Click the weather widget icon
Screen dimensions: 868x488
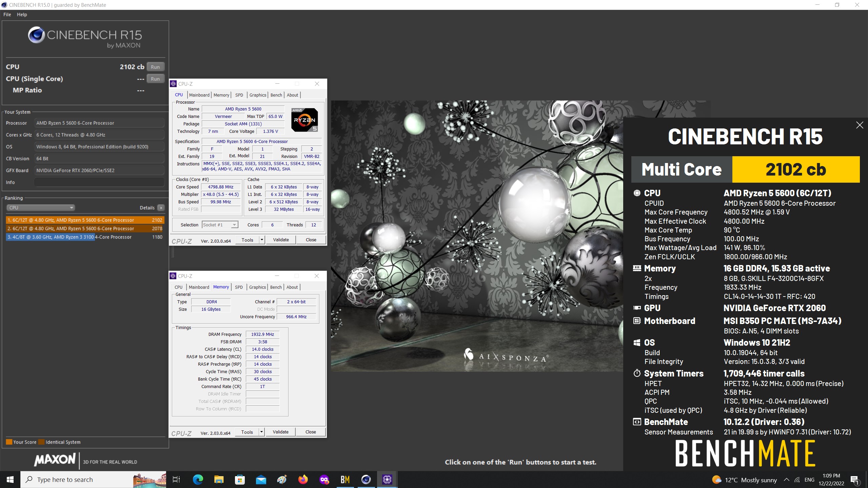point(716,480)
